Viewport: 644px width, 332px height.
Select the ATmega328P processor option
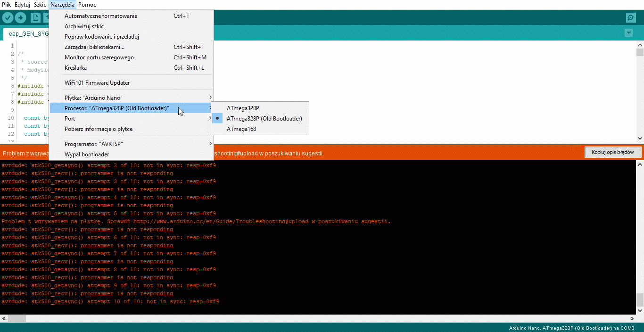(243, 108)
